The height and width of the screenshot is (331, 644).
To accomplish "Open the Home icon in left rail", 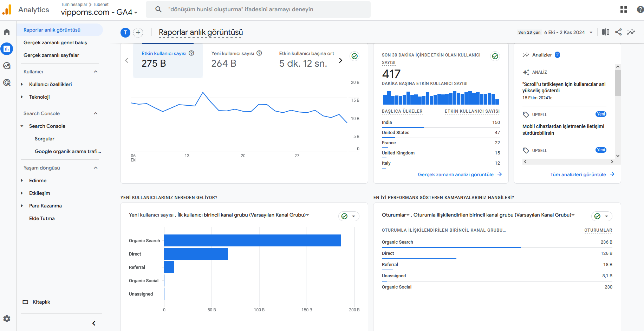I will point(7,32).
